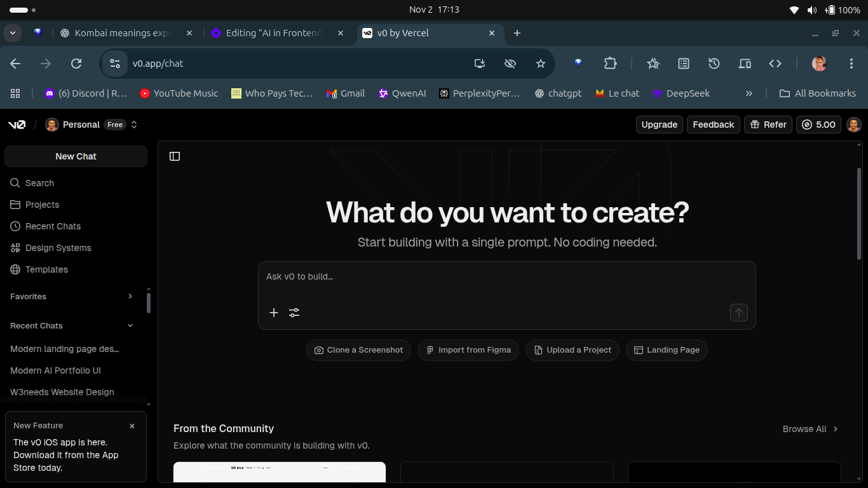The width and height of the screenshot is (868, 488).
Task: Collapse the Recent Chats section
Action: pyautogui.click(x=130, y=326)
